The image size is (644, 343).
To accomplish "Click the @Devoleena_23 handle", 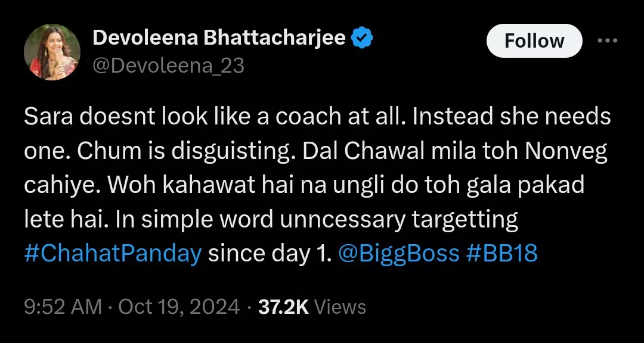I will pos(168,66).
